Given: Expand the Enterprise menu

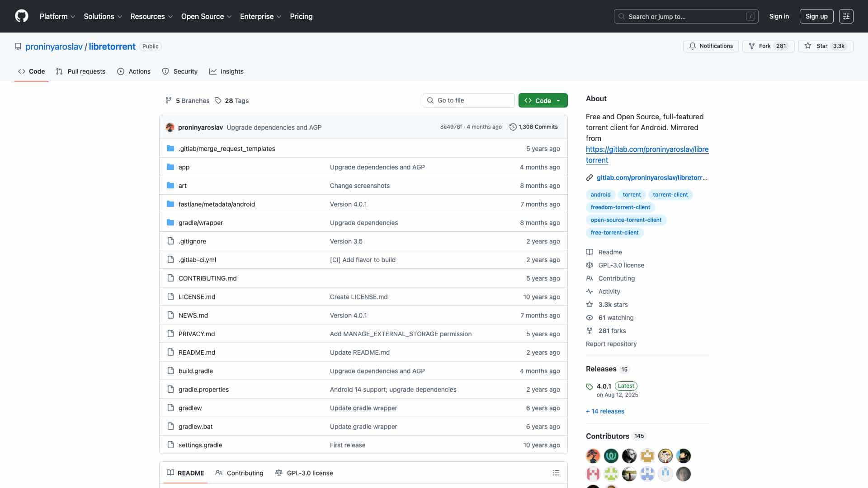Looking at the screenshot, I should point(261,16).
